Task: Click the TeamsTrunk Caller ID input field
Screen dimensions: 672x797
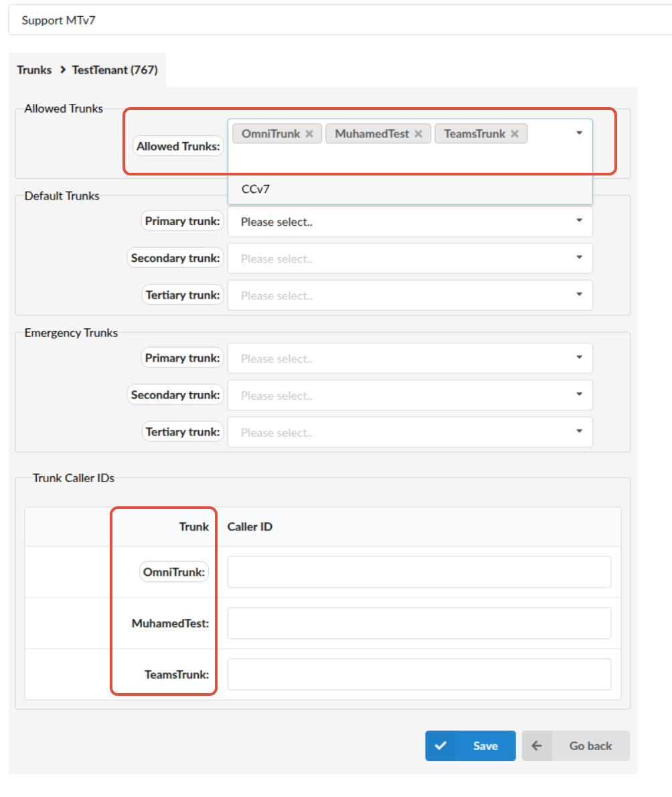Action: 419,674
